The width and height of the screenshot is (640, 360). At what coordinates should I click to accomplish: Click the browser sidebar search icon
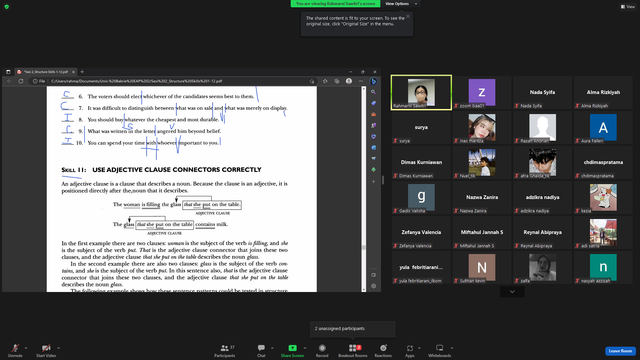373,92
